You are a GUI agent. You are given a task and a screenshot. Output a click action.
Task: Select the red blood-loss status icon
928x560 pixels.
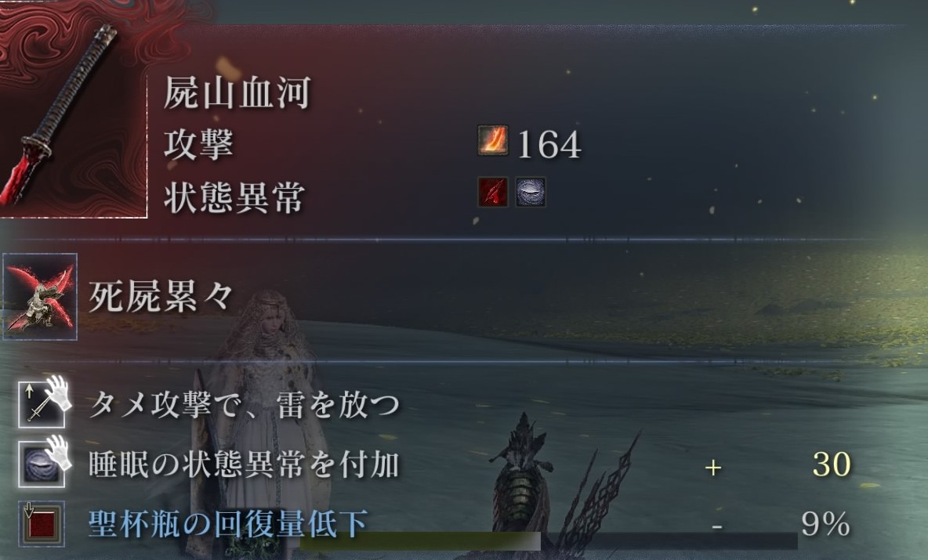493,192
